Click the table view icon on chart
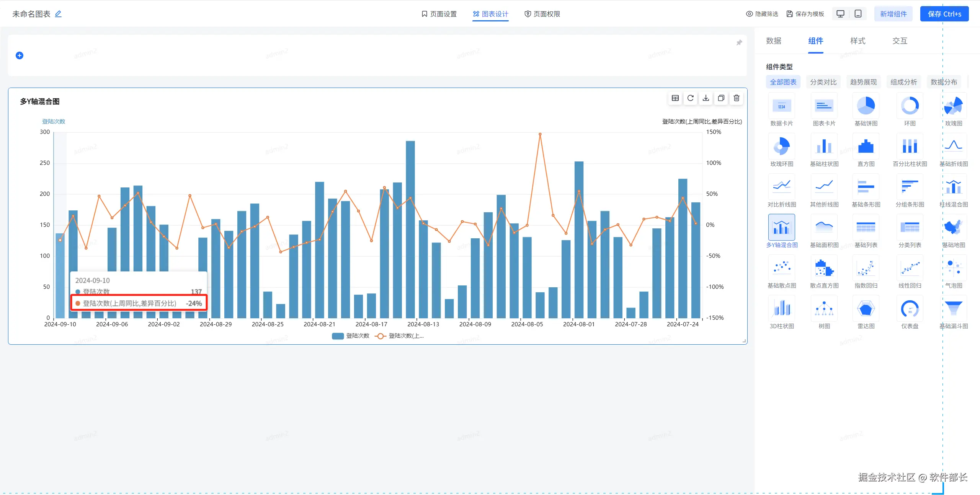This screenshot has height=495, width=980. [x=675, y=98]
